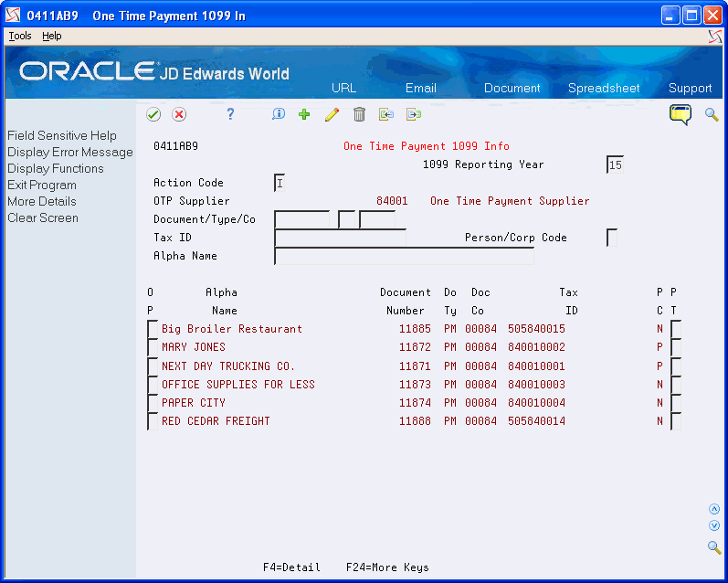Click Field Sensitive Help link
The height and width of the screenshot is (583, 728).
[x=62, y=135]
